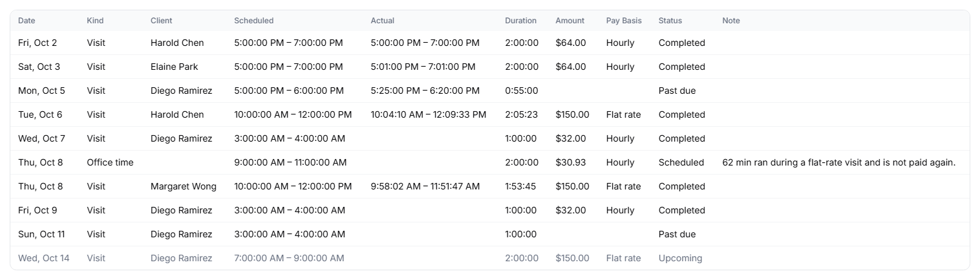Click Flat rate pay basis for Margaret Wong
Screen dimensions: 980x280
624,186
